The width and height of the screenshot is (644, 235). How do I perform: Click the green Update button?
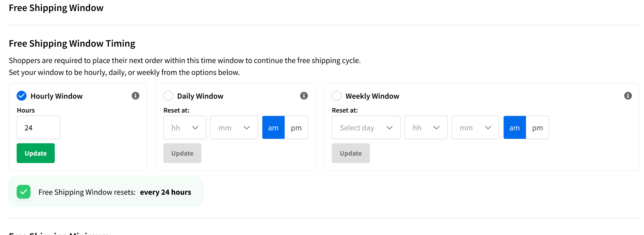[x=36, y=153]
